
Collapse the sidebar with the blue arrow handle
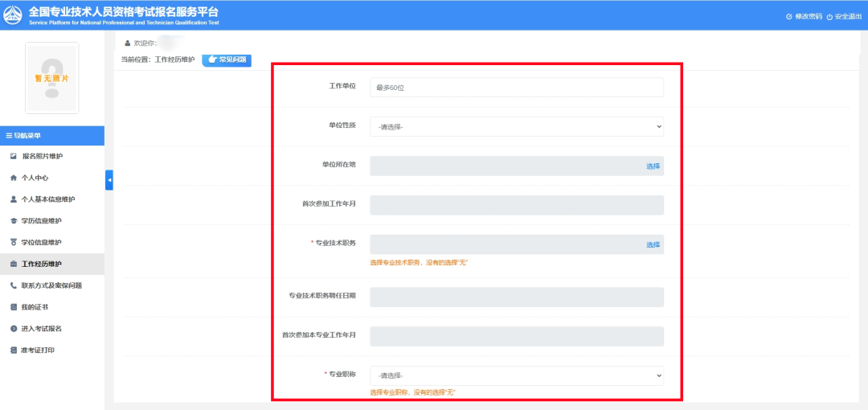tap(109, 180)
